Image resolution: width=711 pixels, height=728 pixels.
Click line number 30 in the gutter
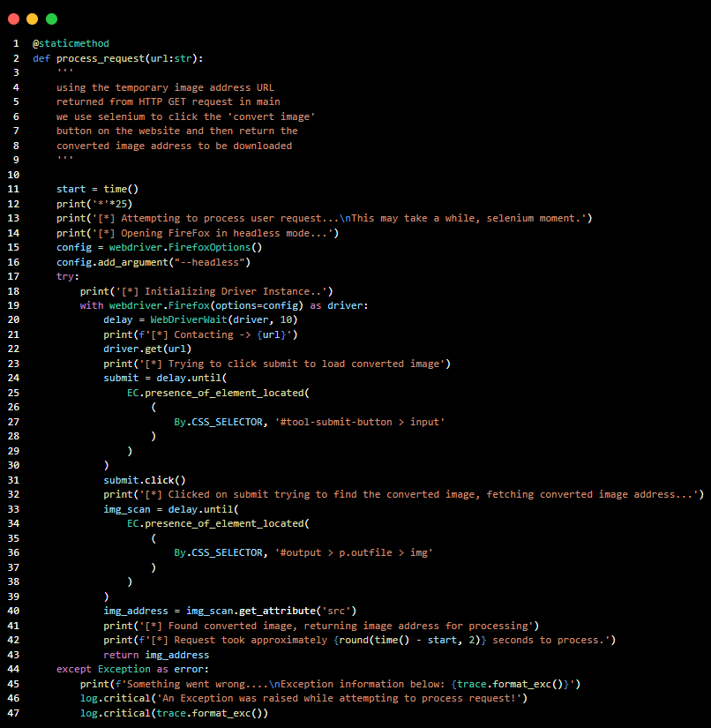tap(13, 465)
